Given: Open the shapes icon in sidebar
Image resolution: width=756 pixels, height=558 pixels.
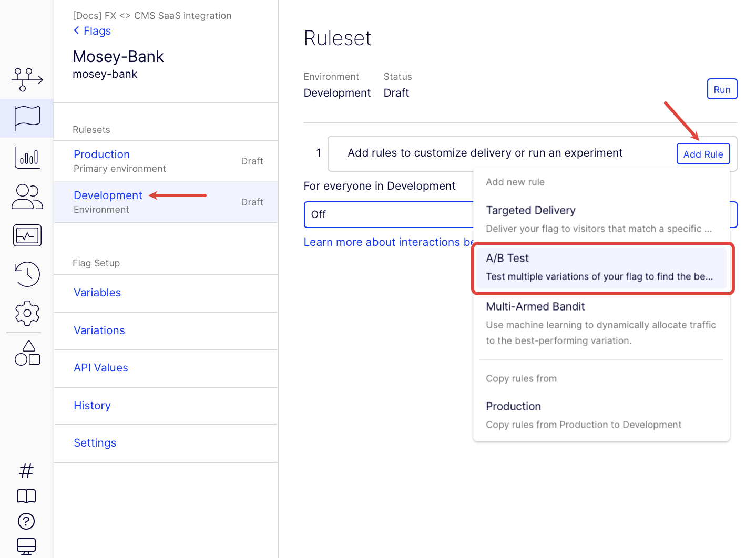Looking at the screenshot, I should tap(27, 353).
